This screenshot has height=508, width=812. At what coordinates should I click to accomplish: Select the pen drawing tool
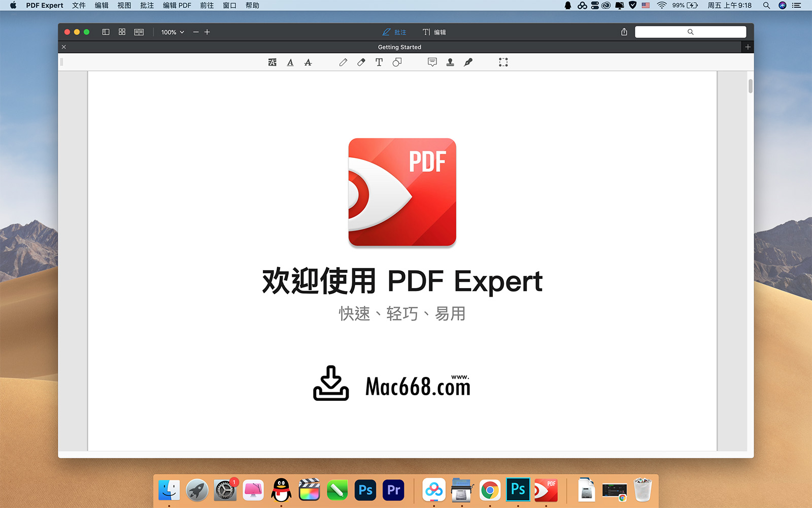(344, 62)
